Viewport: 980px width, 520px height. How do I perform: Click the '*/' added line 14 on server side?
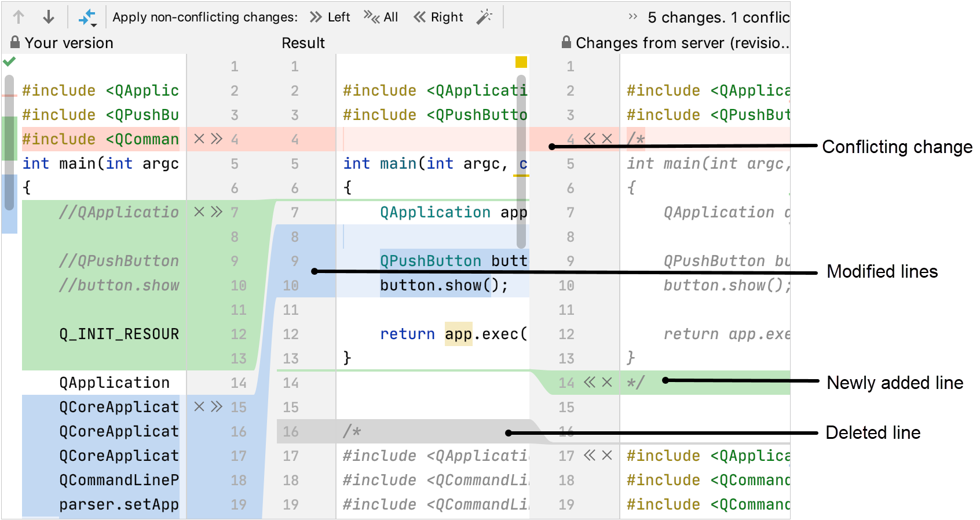(x=635, y=383)
